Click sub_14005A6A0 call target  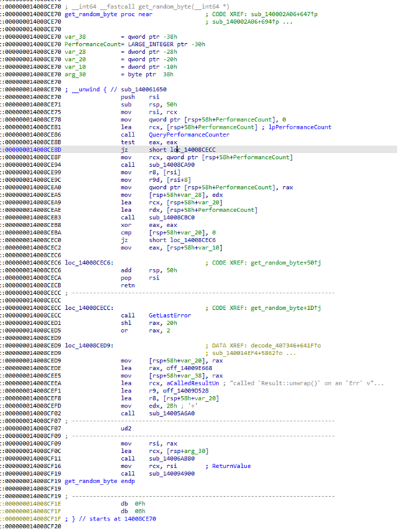tap(172, 413)
